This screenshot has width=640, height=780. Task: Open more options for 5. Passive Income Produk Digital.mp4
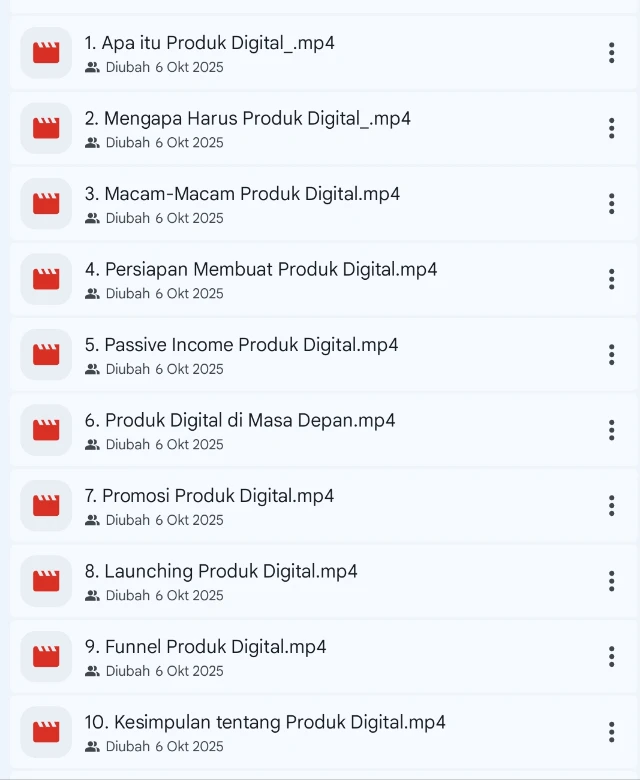[611, 355]
